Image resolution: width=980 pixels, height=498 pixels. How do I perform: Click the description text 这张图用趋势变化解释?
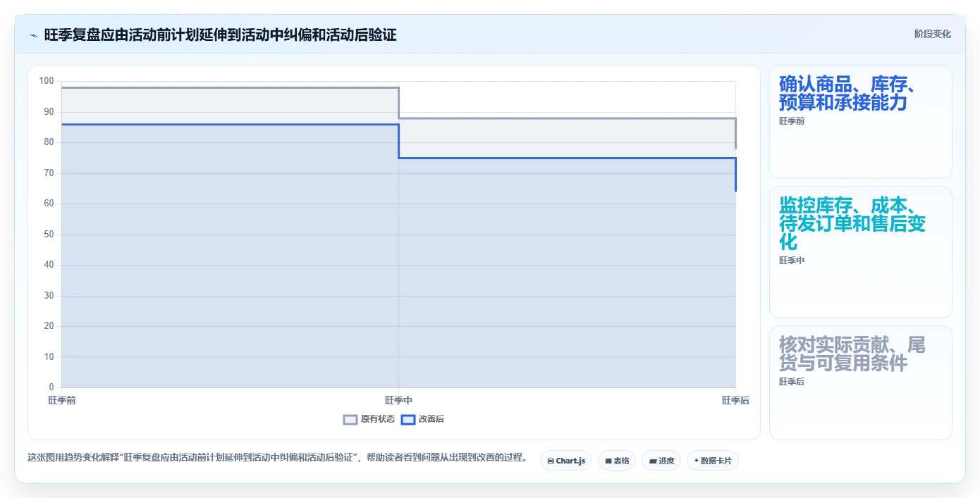click(277, 458)
